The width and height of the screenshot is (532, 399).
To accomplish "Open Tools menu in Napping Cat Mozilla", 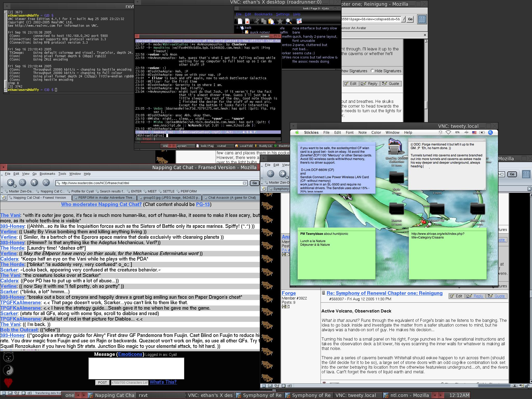I will [62, 174].
